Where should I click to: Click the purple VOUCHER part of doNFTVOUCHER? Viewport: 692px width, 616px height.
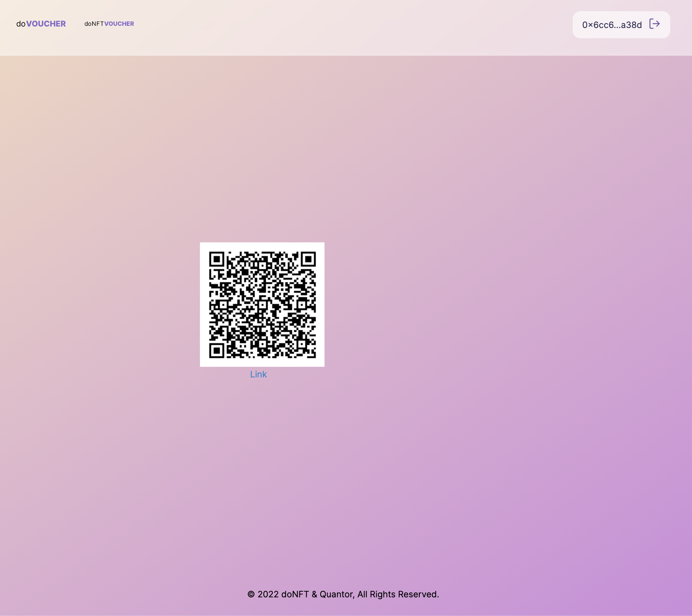tap(119, 24)
